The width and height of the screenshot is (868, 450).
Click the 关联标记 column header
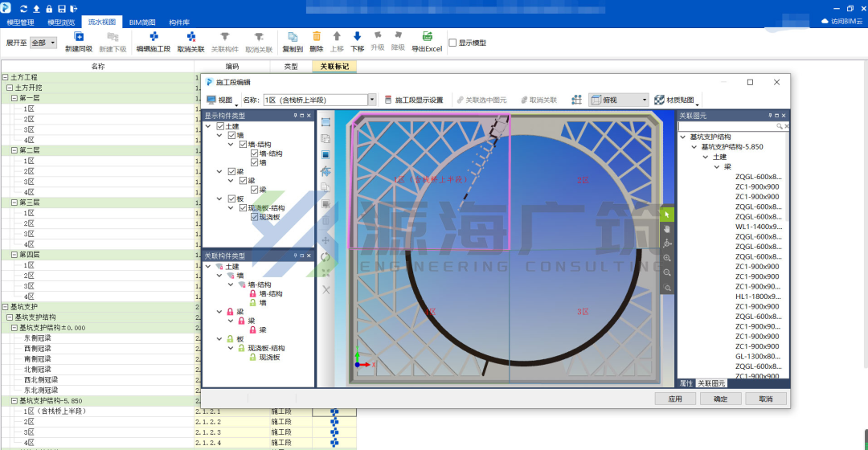[334, 67]
